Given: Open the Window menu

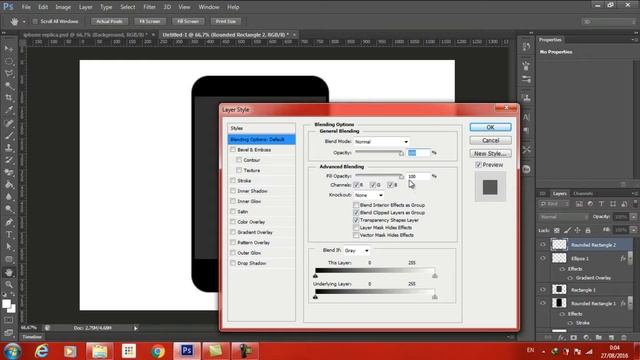Looking at the screenshot, I should pos(209,7).
